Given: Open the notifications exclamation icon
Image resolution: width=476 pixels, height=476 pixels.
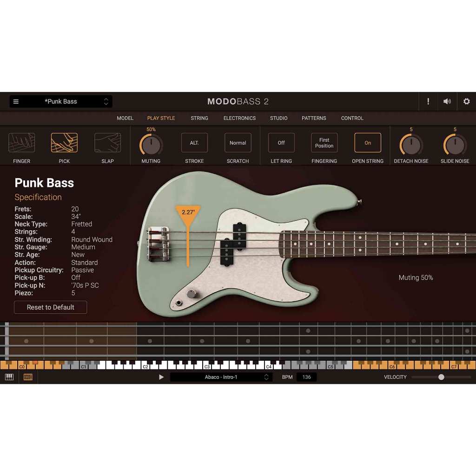Looking at the screenshot, I should 428,101.
